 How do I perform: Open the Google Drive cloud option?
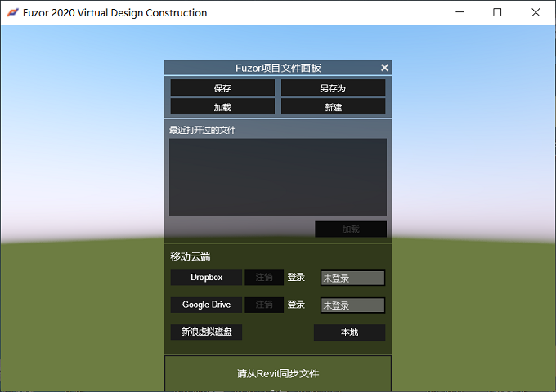(206, 305)
